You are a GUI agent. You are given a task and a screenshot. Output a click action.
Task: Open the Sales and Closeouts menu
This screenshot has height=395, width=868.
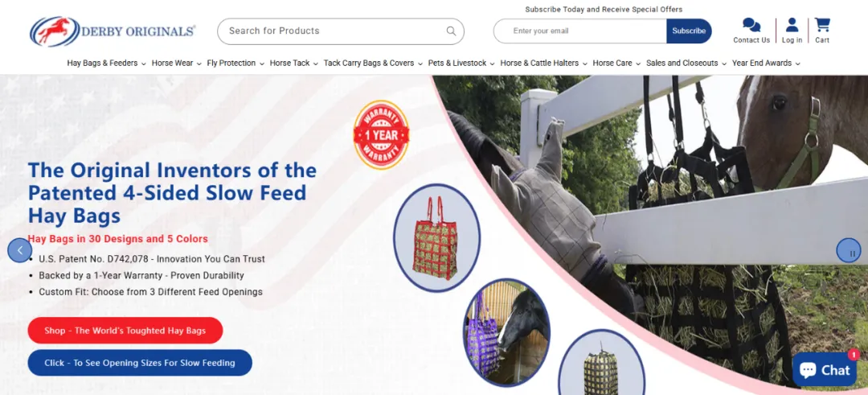(686, 64)
